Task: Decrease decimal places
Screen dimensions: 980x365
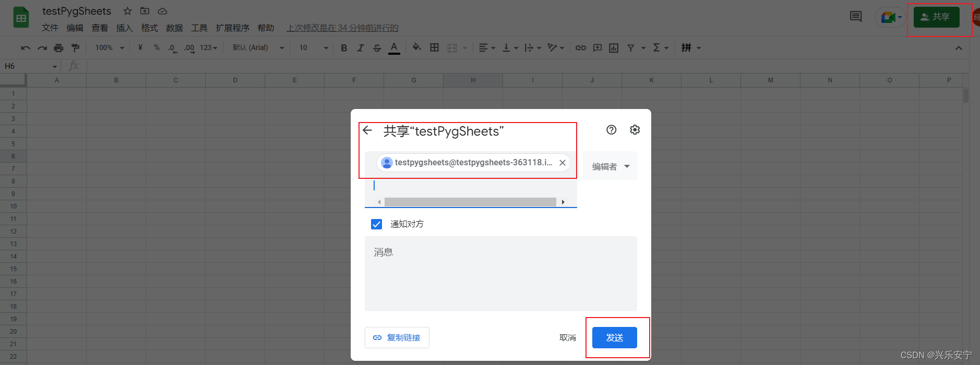Action: (x=172, y=48)
